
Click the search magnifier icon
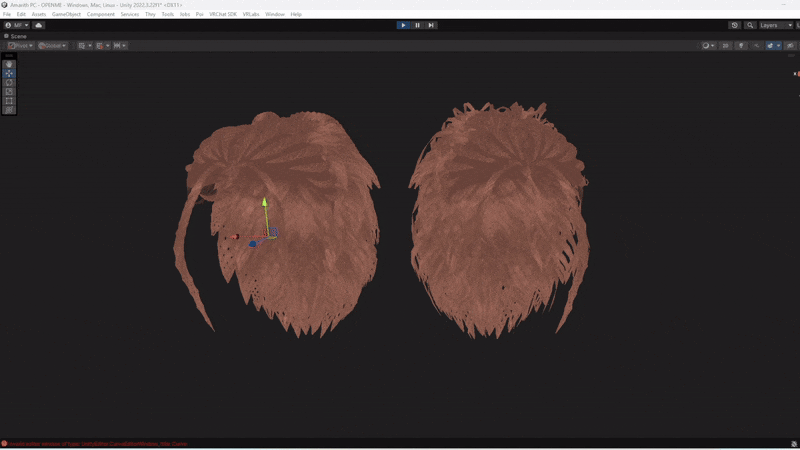coord(750,25)
